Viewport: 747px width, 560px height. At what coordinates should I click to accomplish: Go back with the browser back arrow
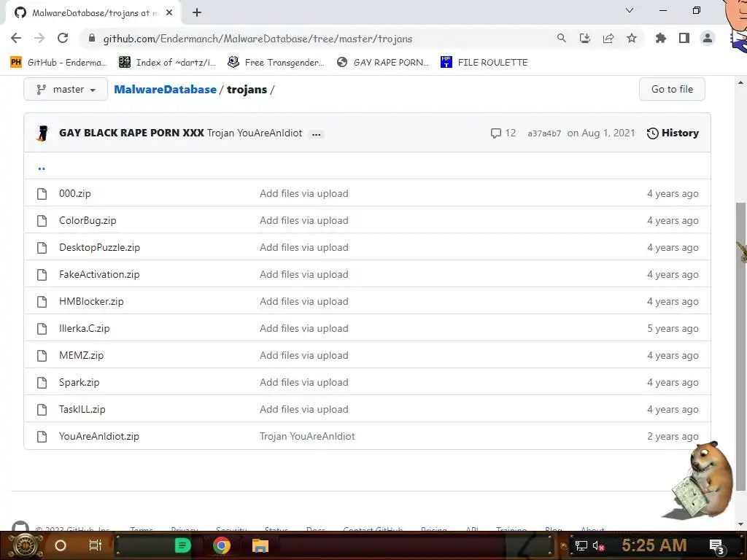16,38
